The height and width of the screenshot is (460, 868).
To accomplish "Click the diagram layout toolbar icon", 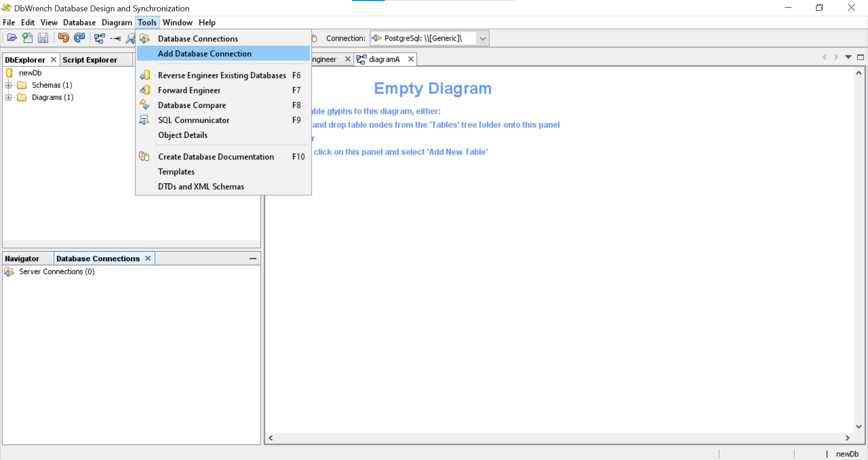I will pyautogui.click(x=99, y=38).
